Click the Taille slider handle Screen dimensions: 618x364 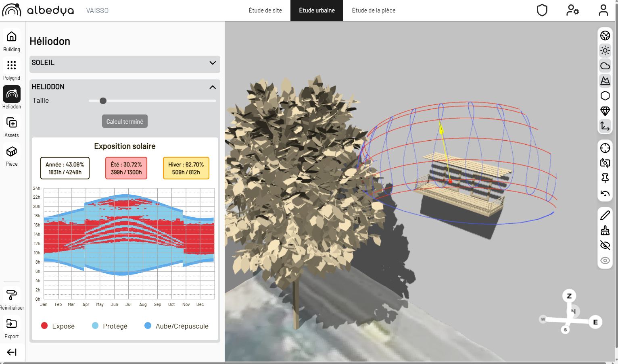(x=103, y=101)
